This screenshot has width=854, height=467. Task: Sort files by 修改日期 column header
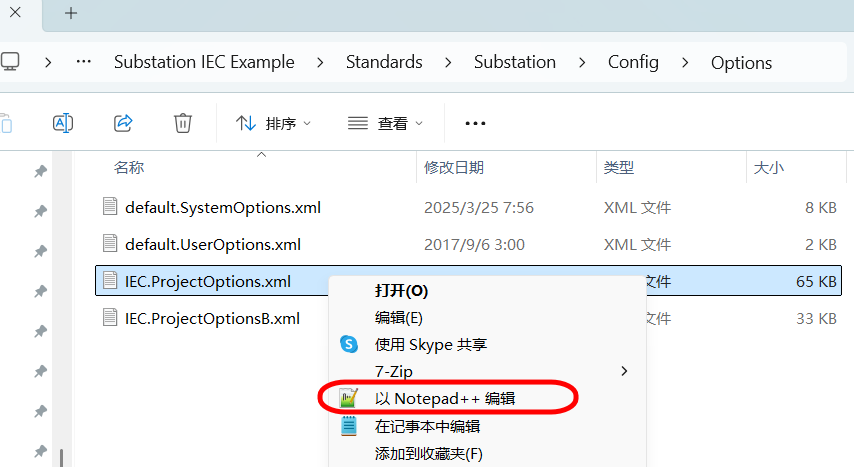(454, 168)
